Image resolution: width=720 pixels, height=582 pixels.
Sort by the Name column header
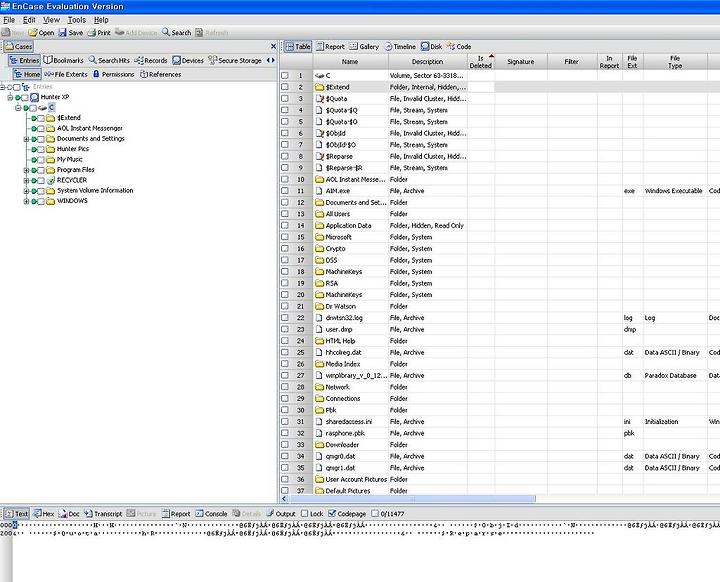(350, 62)
